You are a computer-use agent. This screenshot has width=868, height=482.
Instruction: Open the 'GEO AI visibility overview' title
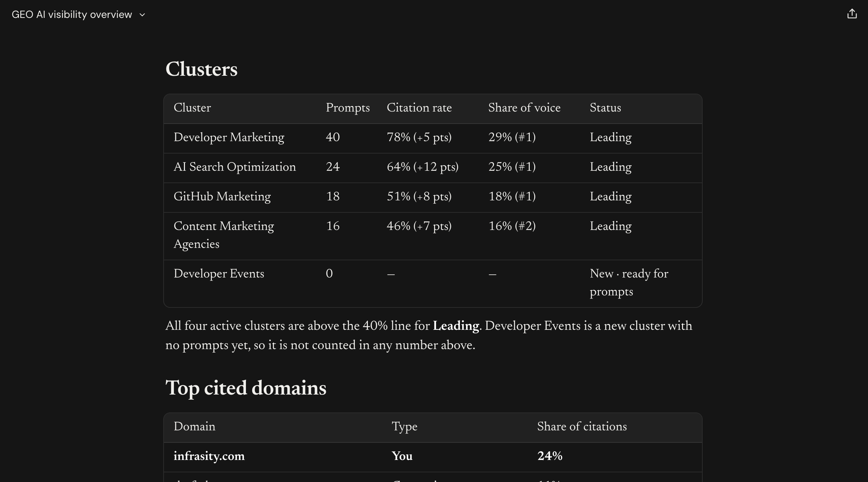click(72, 14)
